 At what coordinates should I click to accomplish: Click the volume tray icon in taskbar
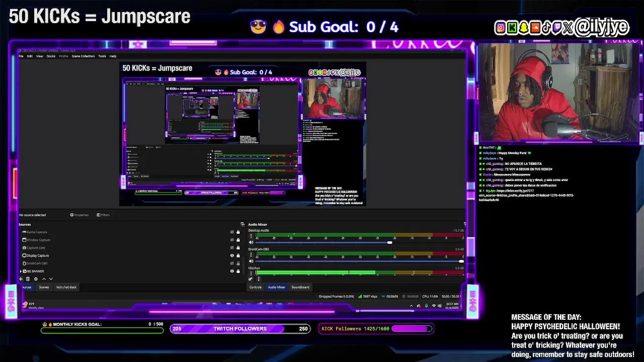[x=440, y=306]
